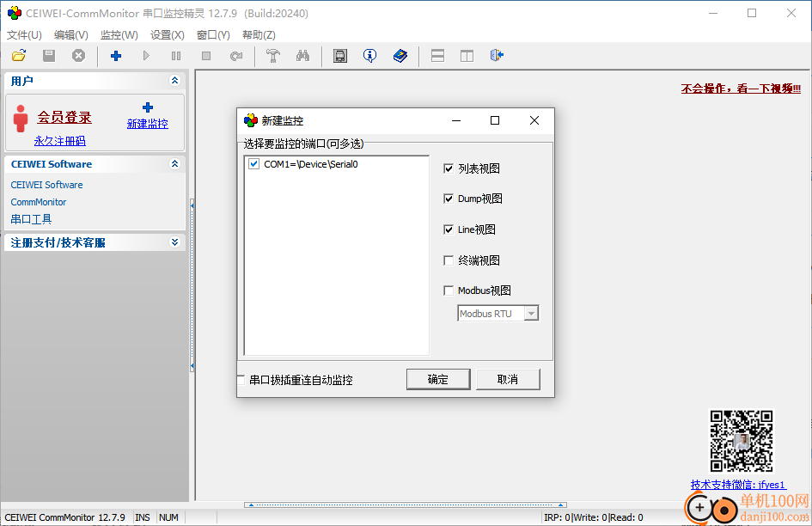
Task: Click the save disk toolbar icon
Action: pyautogui.click(x=49, y=56)
